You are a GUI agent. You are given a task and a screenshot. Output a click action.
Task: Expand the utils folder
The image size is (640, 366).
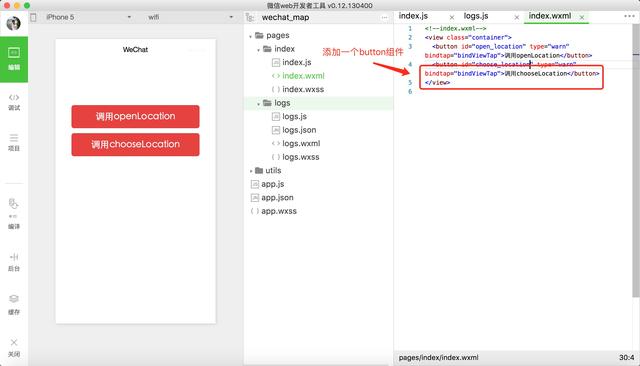[250, 171]
